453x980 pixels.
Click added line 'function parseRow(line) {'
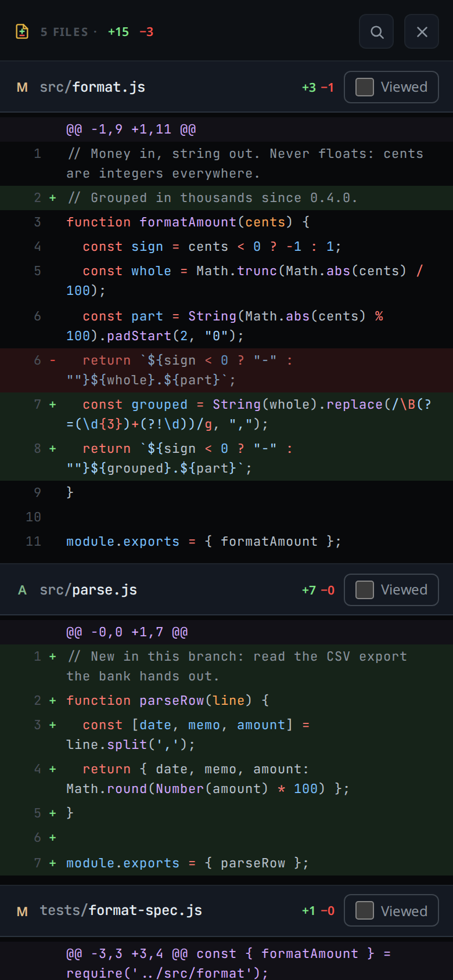(227, 701)
